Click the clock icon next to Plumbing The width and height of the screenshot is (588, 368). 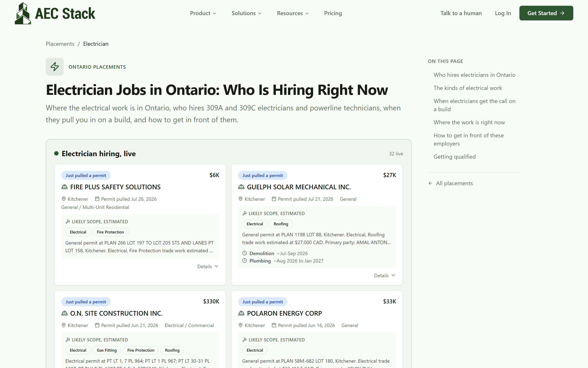click(x=245, y=261)
